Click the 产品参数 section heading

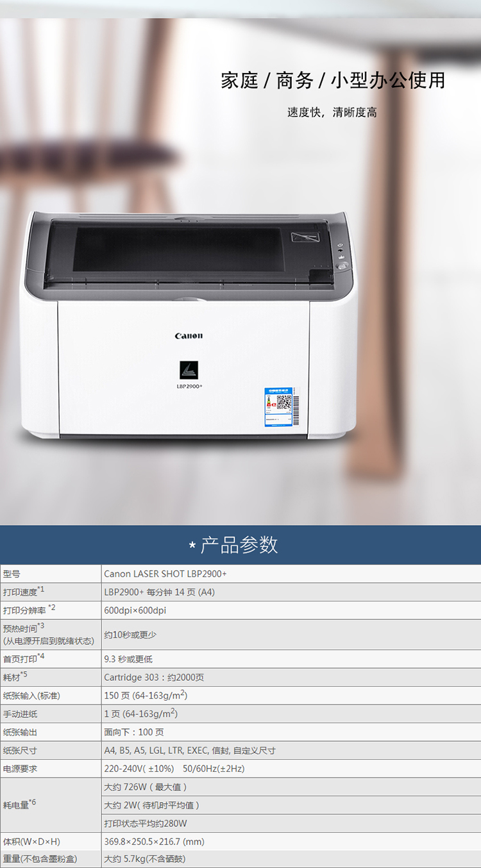pos(239,545)
